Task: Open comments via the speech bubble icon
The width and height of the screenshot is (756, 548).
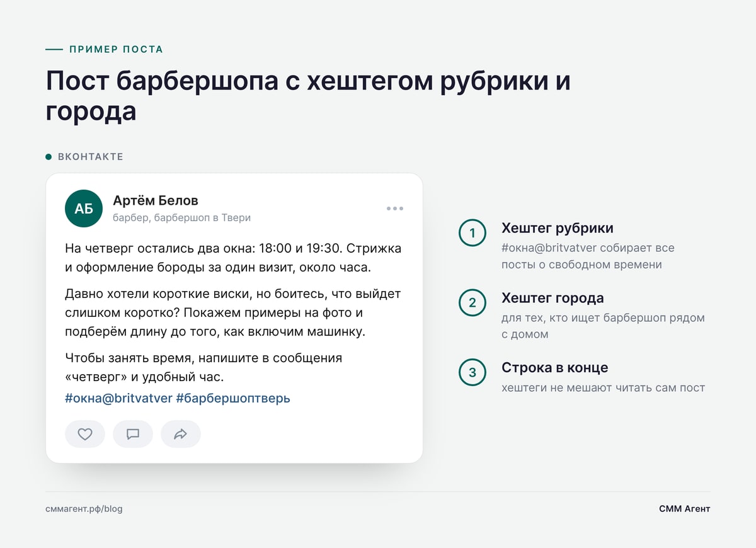Action: click(x=133, y=434)
